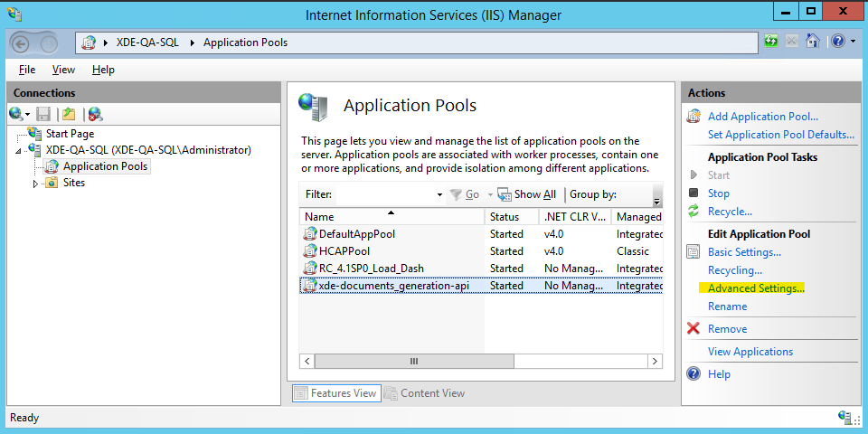Screen dimensions: 868x434
Task: Click the horizontal scrollbar left arrow
Action: click(307, 362)
